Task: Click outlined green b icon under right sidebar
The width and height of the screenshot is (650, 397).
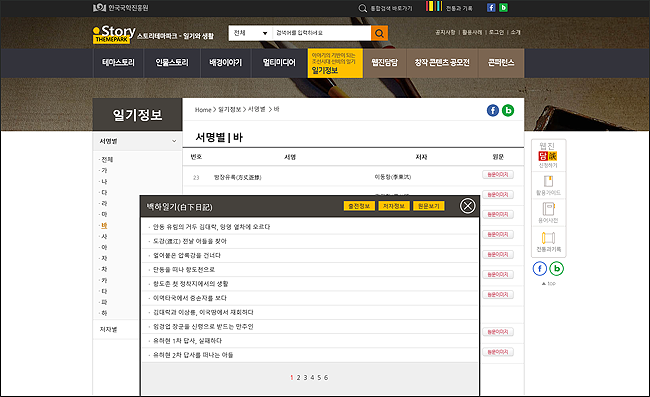Action: coord(556,269)
